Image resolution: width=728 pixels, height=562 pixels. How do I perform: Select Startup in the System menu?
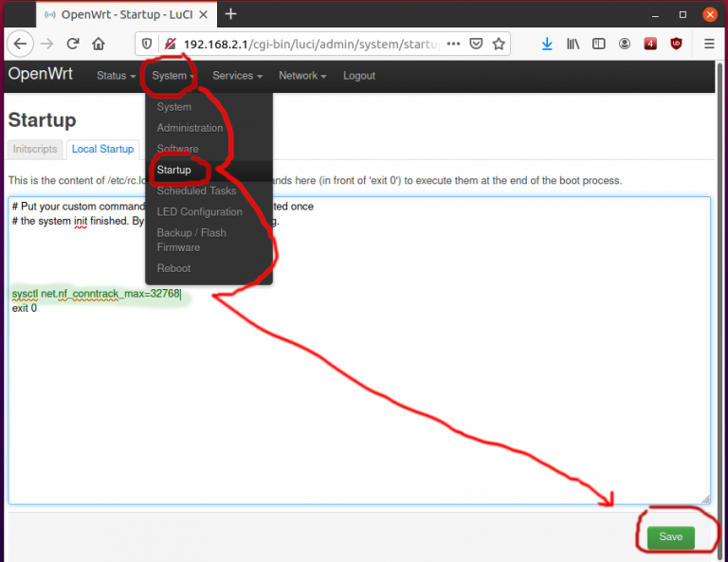[174, 170]
